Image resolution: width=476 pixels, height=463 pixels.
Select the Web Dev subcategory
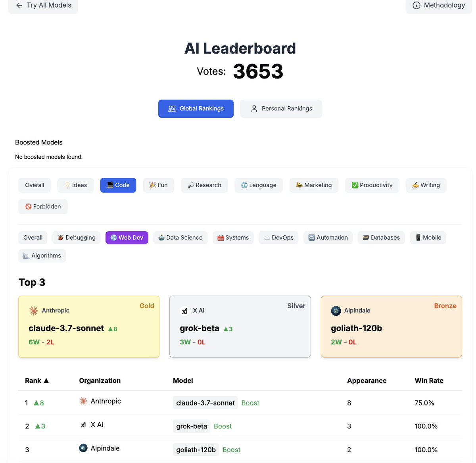coord(127,238)
